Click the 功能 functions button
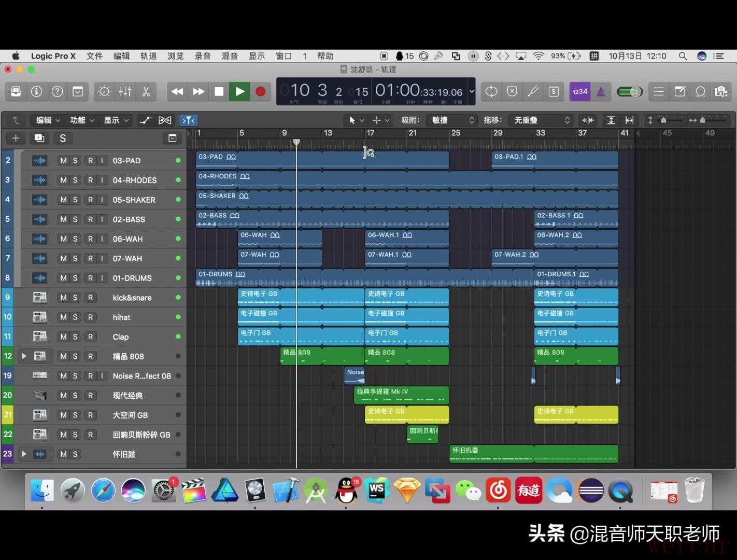This screenshot has width=737, height=560. click(x=82, y=120)
